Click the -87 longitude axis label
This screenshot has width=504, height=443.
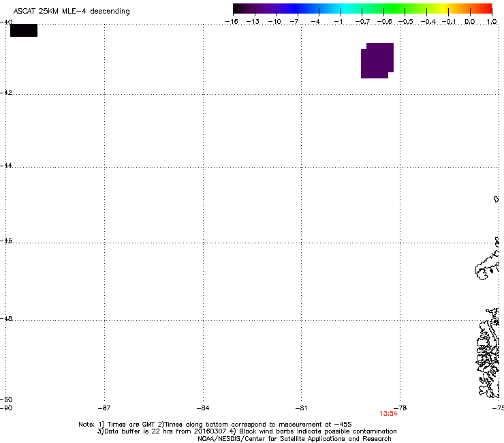104,408
